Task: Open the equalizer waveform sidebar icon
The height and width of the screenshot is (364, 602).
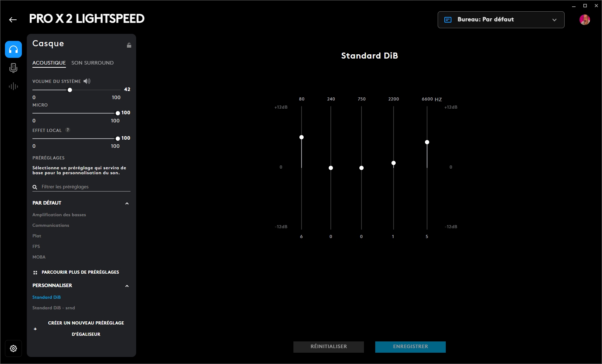Action: 13,86
